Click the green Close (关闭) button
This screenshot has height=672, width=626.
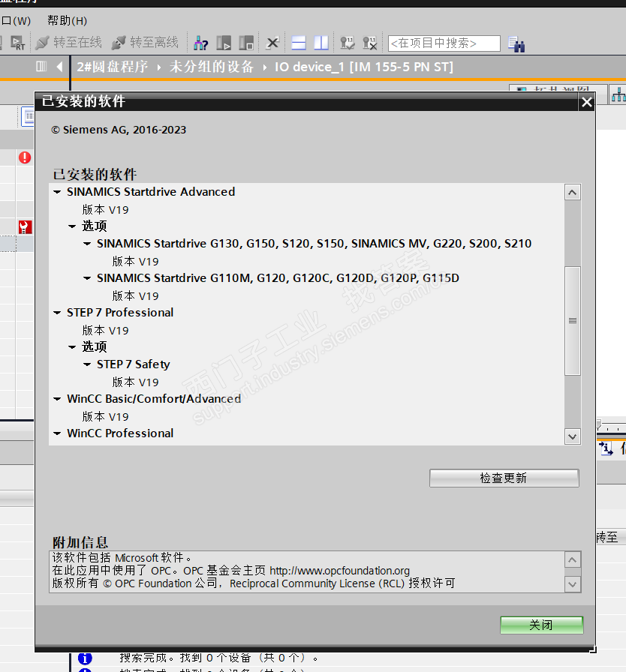(541, 625)
